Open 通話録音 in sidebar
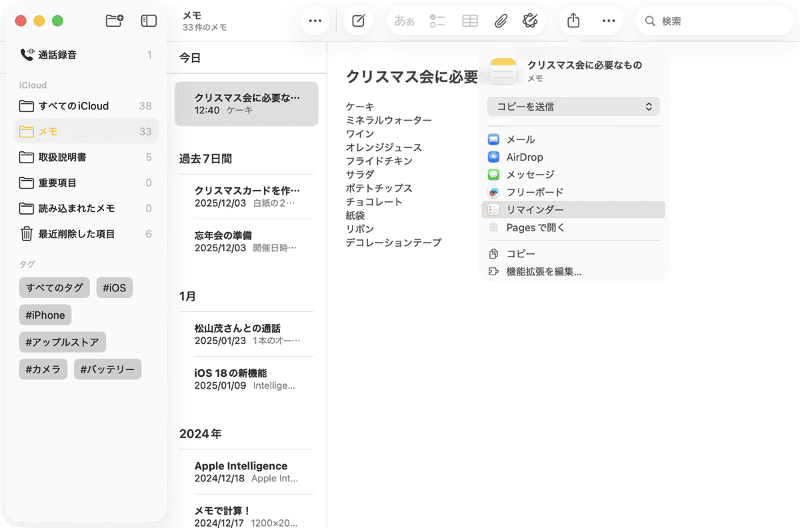Viewport: 800px width, 528px height. (86, 55)
